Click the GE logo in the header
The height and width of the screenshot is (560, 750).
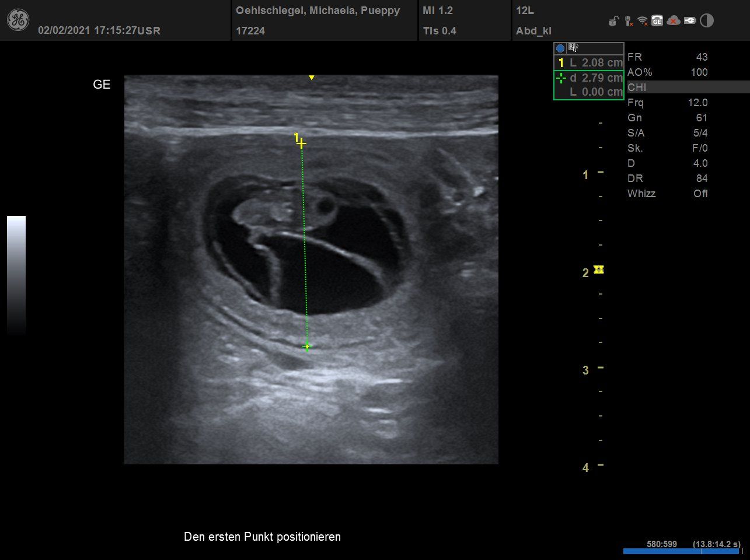point(18,20)
